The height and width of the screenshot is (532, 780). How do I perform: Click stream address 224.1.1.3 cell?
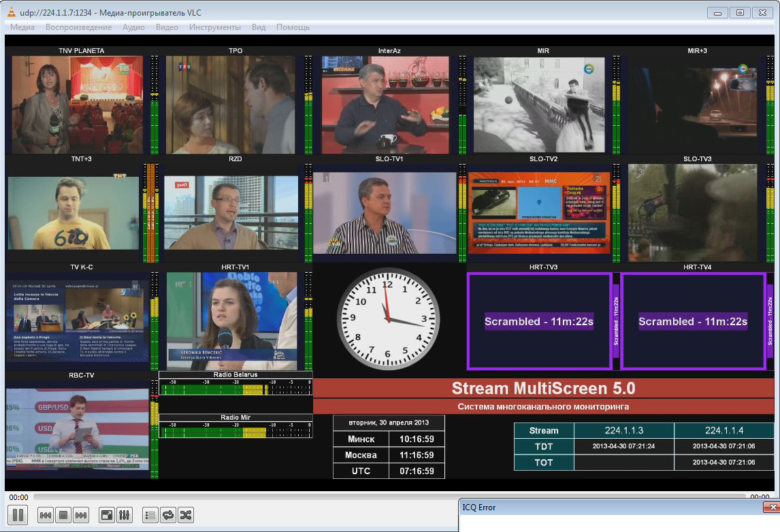pos(624,431)
